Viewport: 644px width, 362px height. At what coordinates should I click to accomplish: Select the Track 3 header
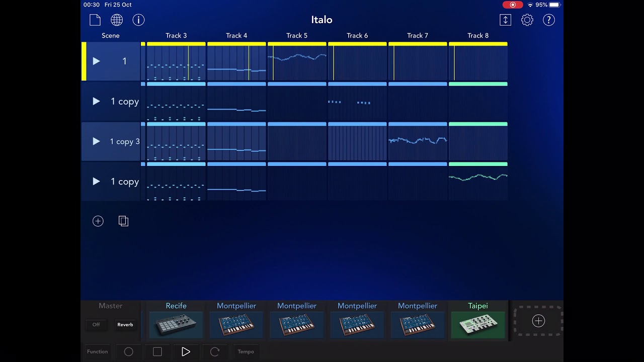pyautogui.click(x=176, y=36)
